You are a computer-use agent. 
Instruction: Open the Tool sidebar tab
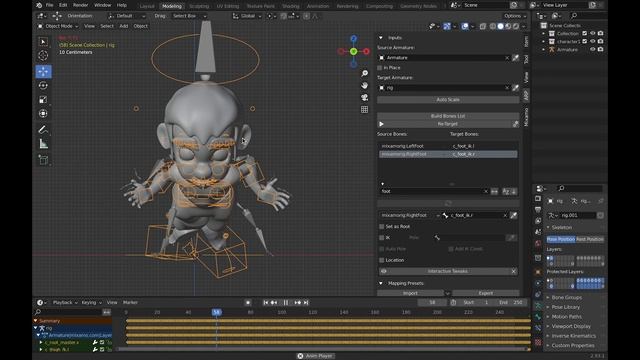526,59
